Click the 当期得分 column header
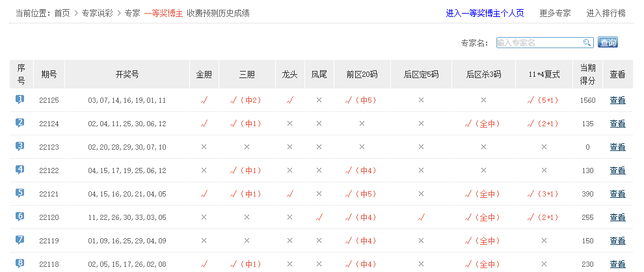This screenshot has width=644, height=272. [587, 74]
